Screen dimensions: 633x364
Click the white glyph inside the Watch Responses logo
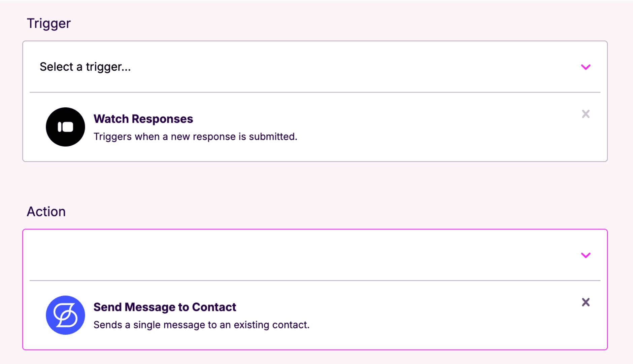pos(66,127)
